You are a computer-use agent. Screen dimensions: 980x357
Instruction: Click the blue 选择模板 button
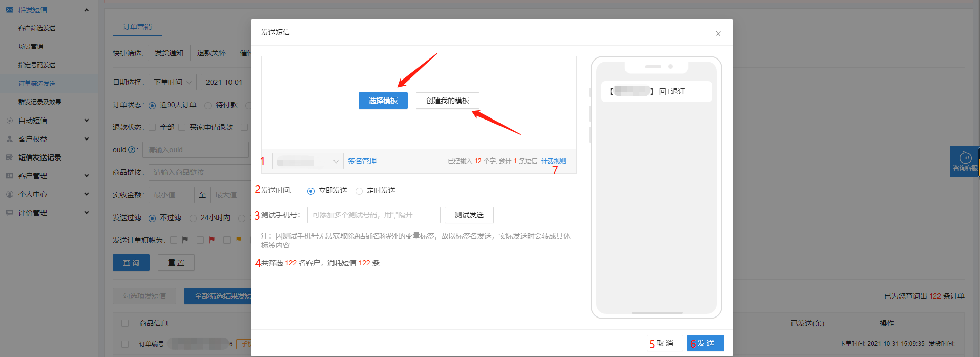coord(383,101)
